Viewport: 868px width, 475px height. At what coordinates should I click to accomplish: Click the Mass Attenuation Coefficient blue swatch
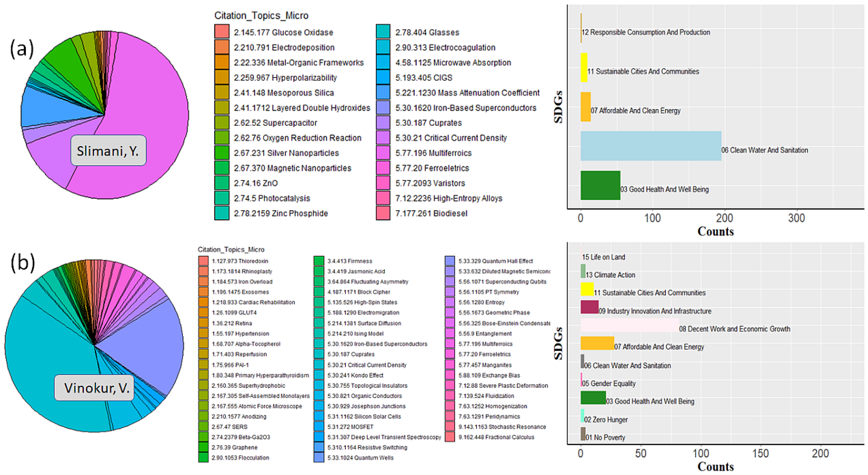[x=383, y=92]
